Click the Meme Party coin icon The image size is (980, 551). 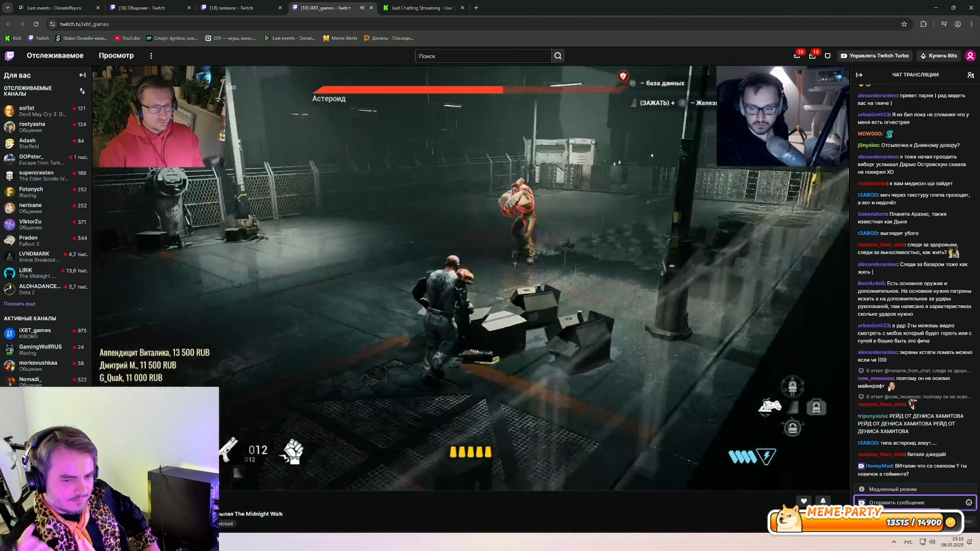pos(950,522)
